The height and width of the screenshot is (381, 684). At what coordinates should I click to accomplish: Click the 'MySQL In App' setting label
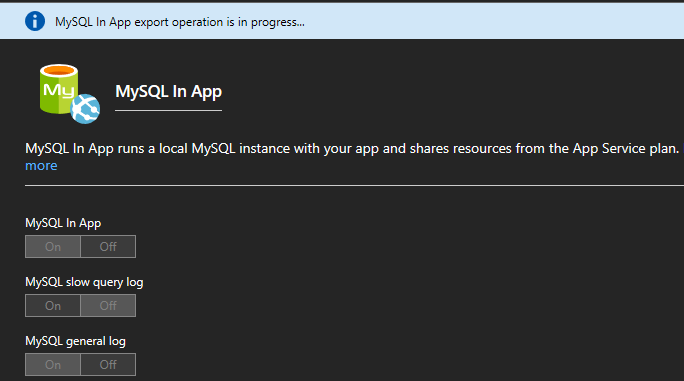pyautogui.click(x=63, y=223)
